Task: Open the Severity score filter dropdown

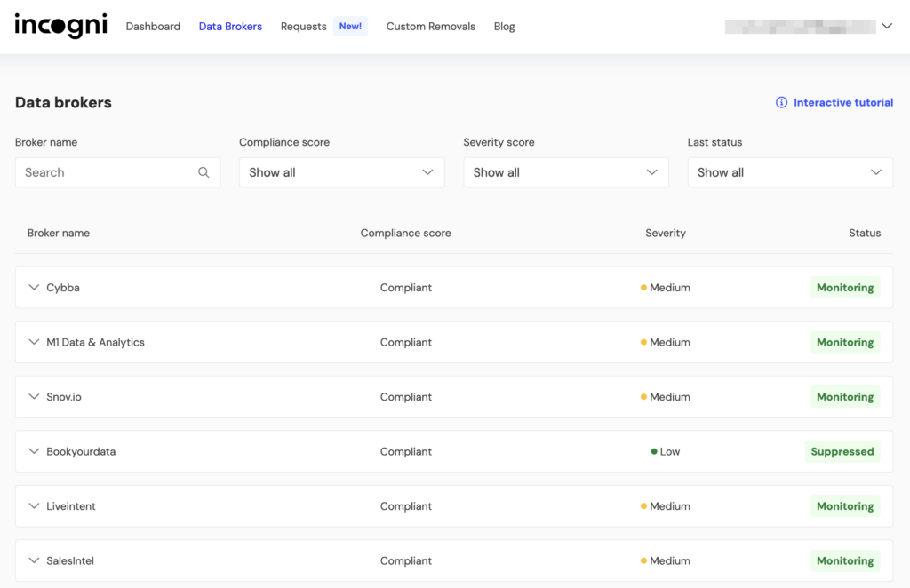Action: click(566, 172)
